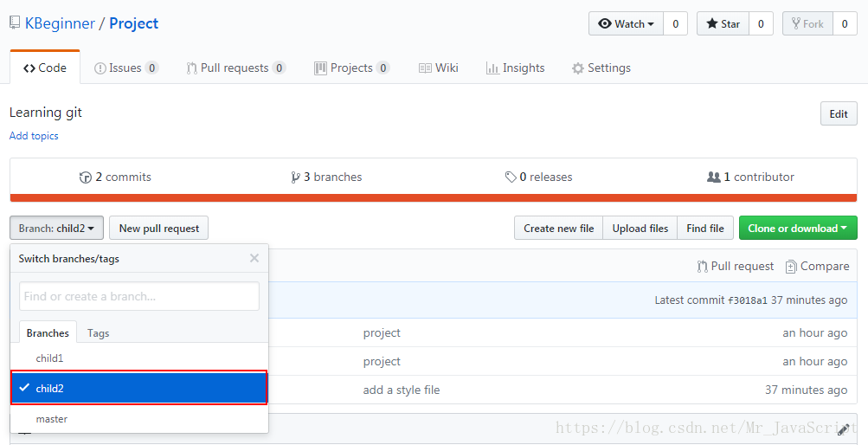
Task: Click the stargazers count next to Star
Action: tap(761, 23)
